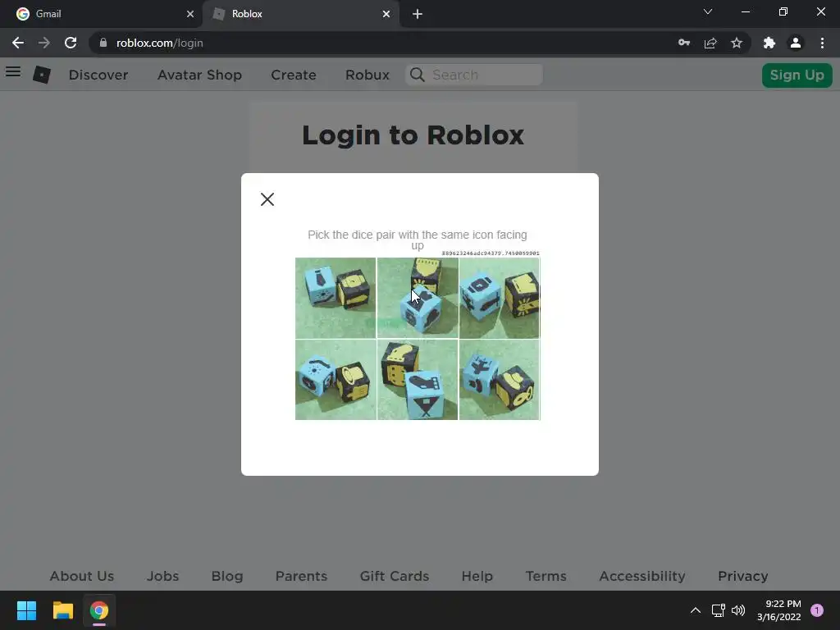Open the Chrome profile icon

coord(796,43)
